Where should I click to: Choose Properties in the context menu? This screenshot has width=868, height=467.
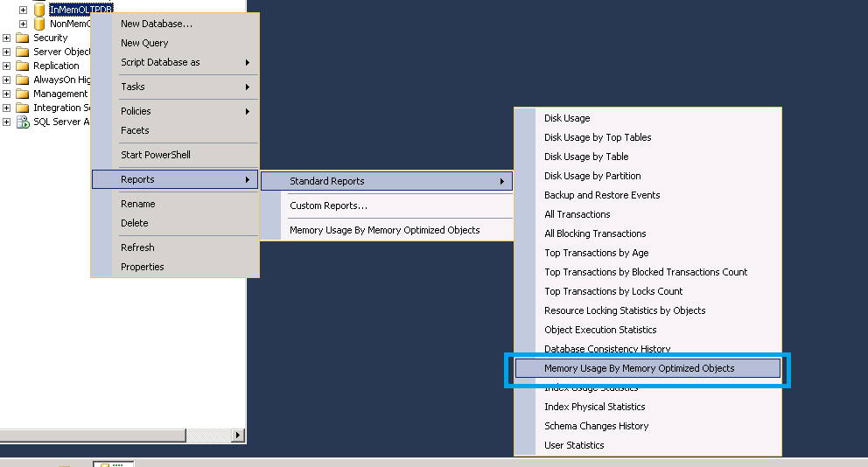[143, 267]
